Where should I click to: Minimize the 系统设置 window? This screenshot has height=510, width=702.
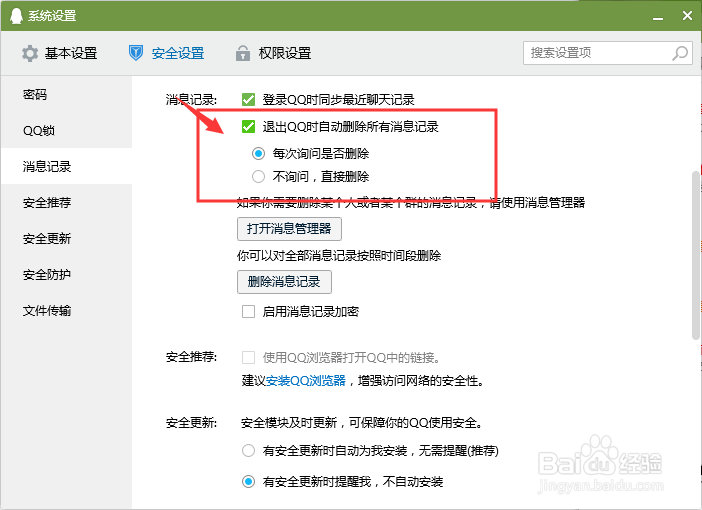pos(658,17)
